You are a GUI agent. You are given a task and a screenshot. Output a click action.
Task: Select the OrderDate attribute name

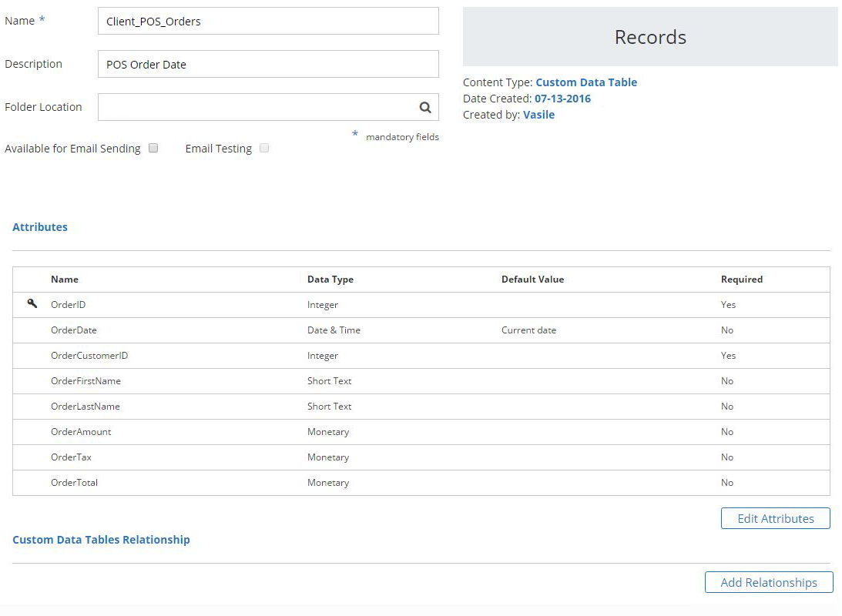73,330
